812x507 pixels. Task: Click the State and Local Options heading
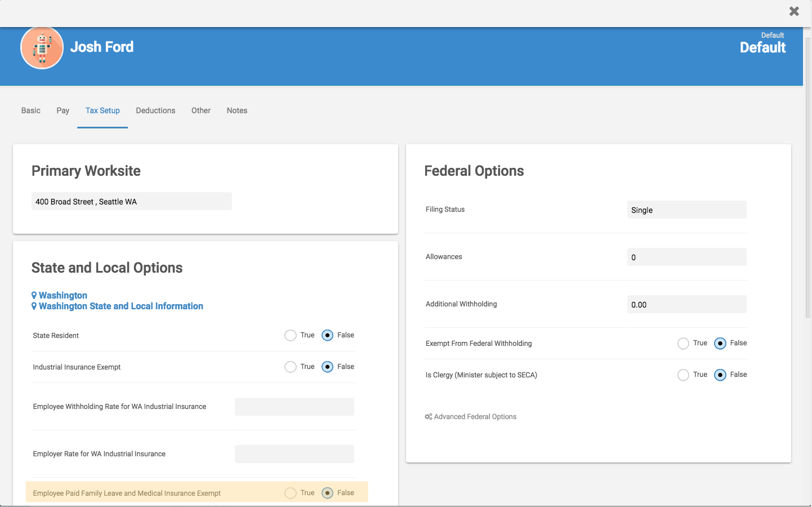coord(107,268)
